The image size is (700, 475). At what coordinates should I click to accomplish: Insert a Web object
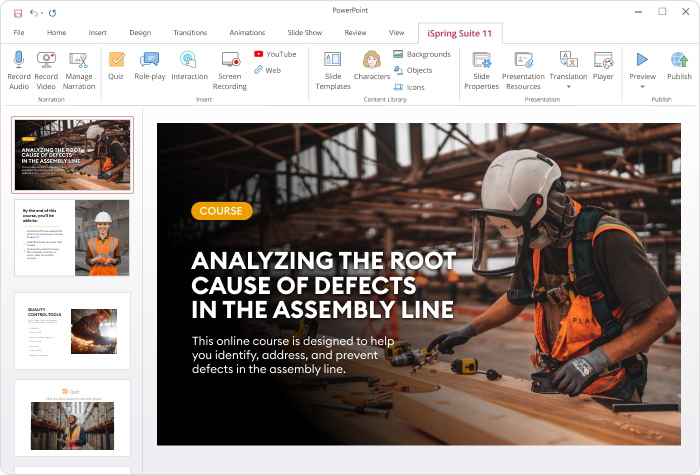[267, 70]
